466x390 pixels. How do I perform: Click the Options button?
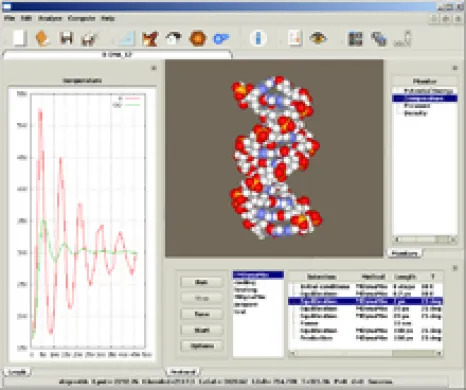(x=202, y=346)
